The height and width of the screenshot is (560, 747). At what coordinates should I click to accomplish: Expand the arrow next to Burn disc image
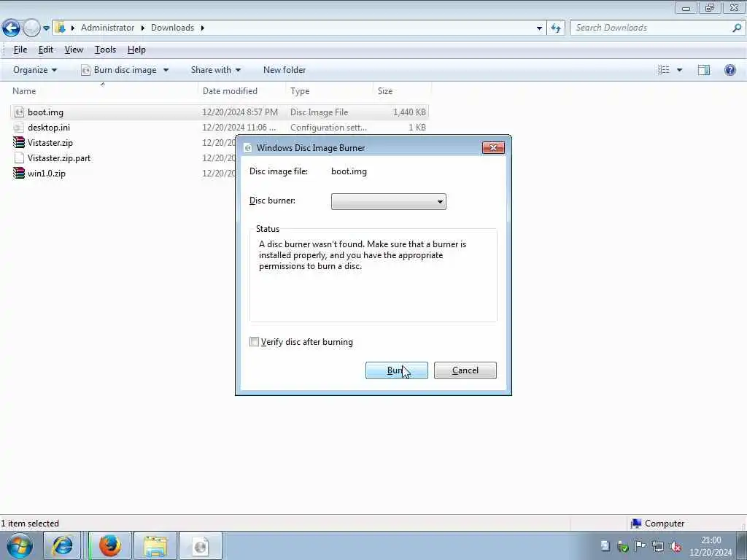pyautogui.click(x=166, y=70)
